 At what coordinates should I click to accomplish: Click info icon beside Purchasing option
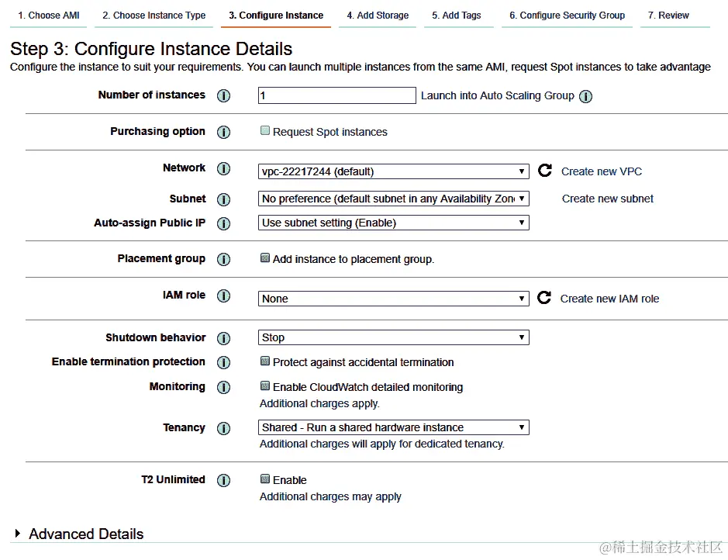[224, 133]
